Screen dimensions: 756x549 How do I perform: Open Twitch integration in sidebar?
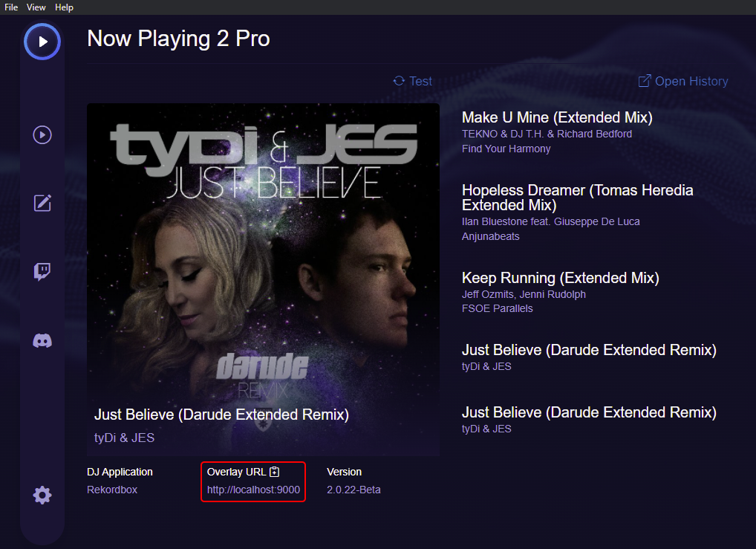pyautogui.click(x=42, y=272)
